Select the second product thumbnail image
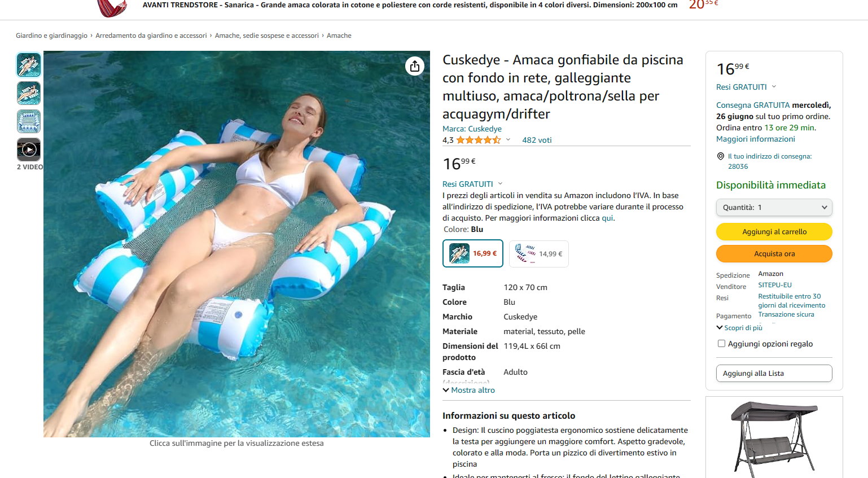The image size is (868, 478). 29,93
